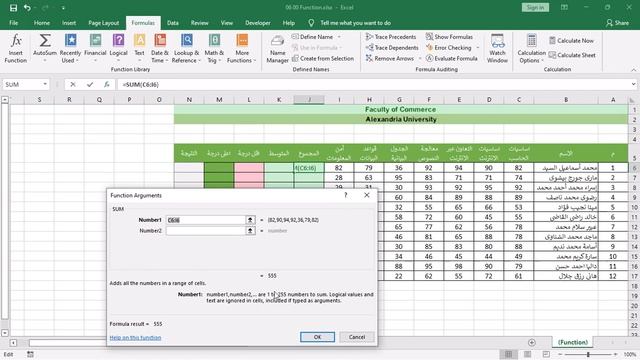
Task: Switch to the Developer tab
Action: coord(258,23)
